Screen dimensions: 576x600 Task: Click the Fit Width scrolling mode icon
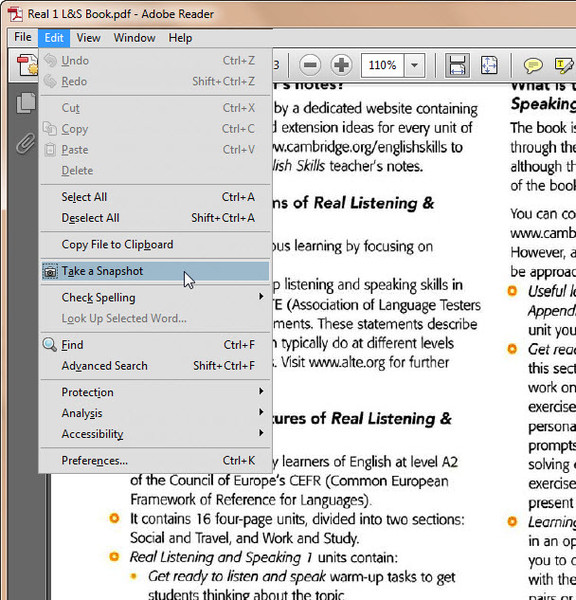tap(457, 65)
